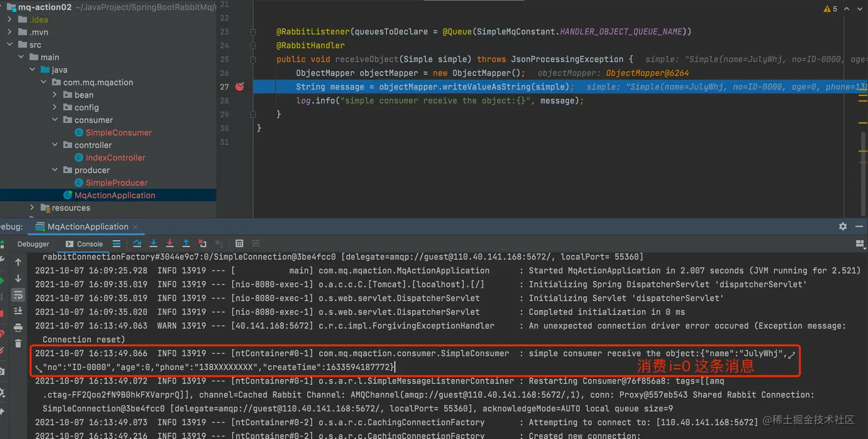This screenshot has height=439, width=868.
Task: Switch to the Console tab
Action: 84,244
